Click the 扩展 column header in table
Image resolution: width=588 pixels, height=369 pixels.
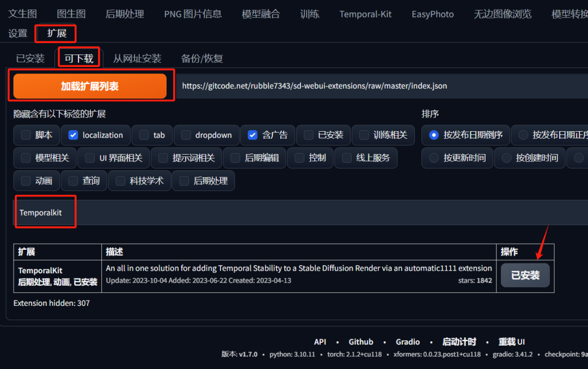[x=27, y=252]
